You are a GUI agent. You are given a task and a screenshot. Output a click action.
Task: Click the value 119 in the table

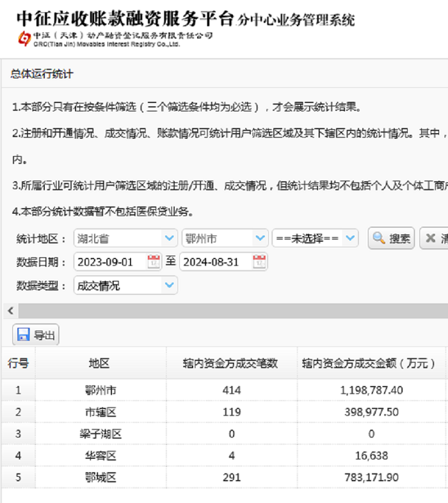coord(232,412)
